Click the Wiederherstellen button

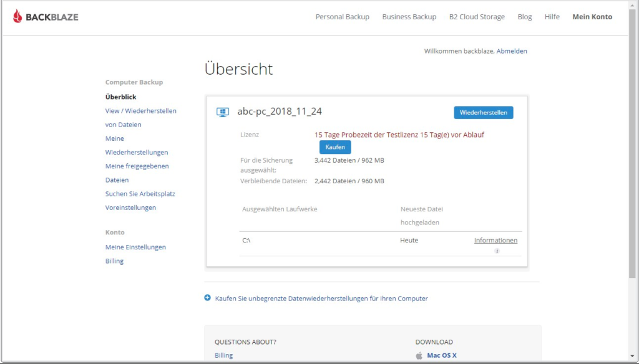click(484, 112)
